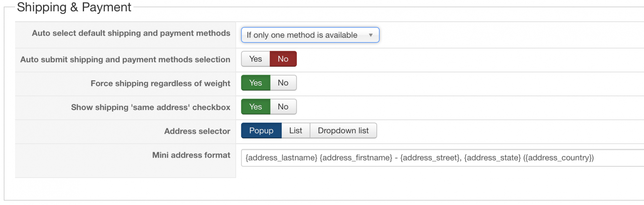Viewport: 644px width, 205px height.
Task: Disable force shipping regardless of weight
Action: (x=283, y=83)
